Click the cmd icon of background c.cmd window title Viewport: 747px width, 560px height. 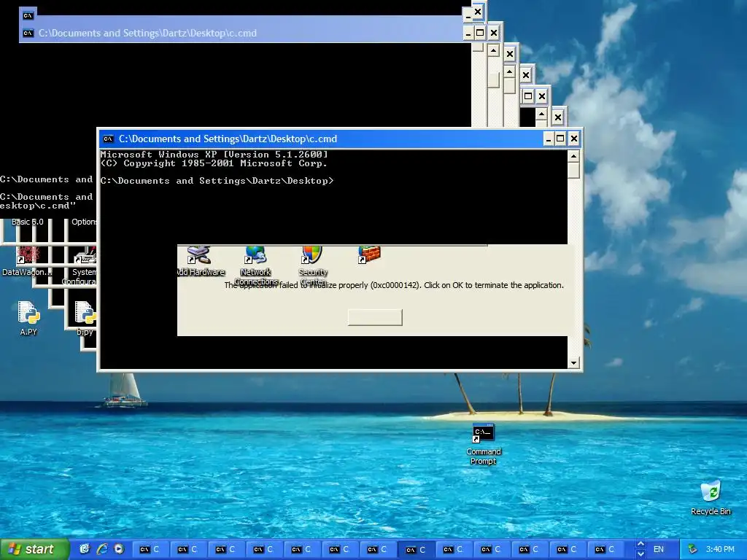[x=28, y=34]
